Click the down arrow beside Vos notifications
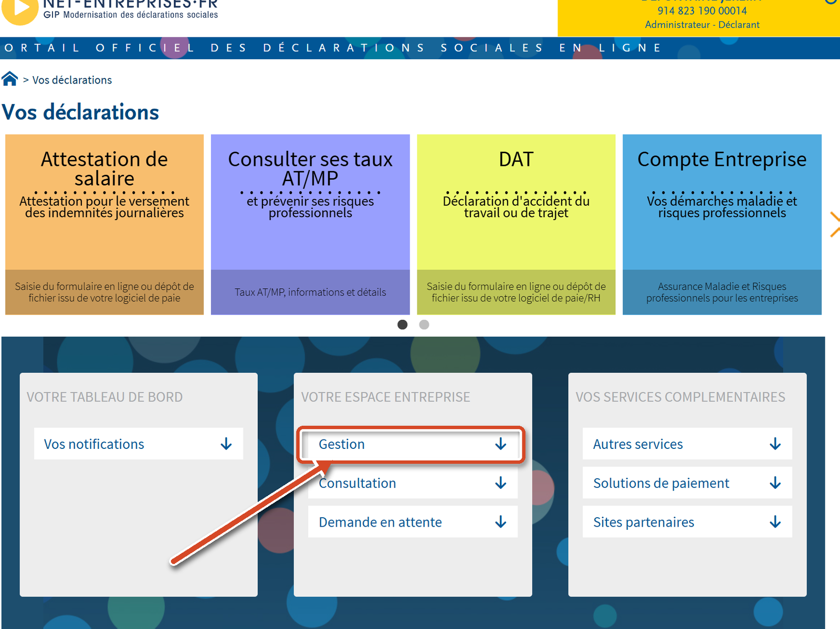The height and width of the screenshot is (629, 840). 226,444
